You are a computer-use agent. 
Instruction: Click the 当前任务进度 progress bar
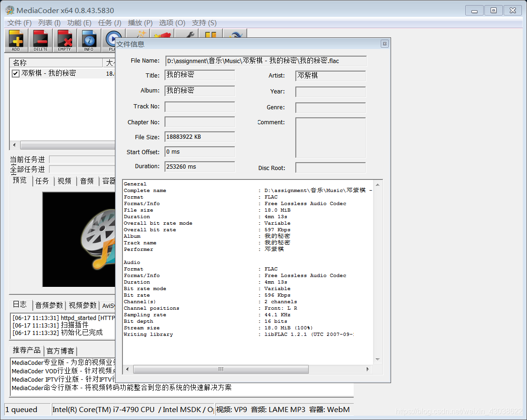coord(82,159)
